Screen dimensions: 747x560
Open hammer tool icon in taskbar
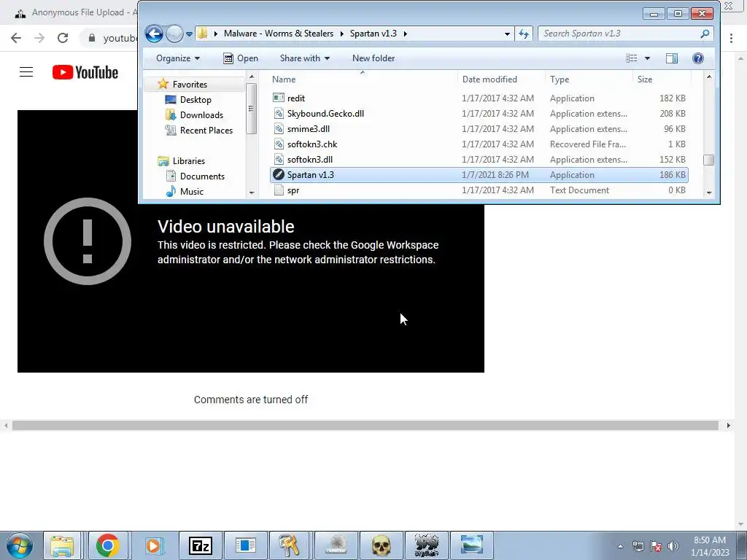point(289,545)
